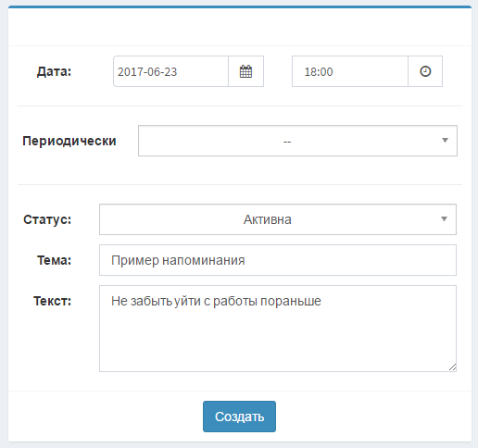Click the time field showing 18:00
This screenshot has width=478, height=448.
pos(350,71)
